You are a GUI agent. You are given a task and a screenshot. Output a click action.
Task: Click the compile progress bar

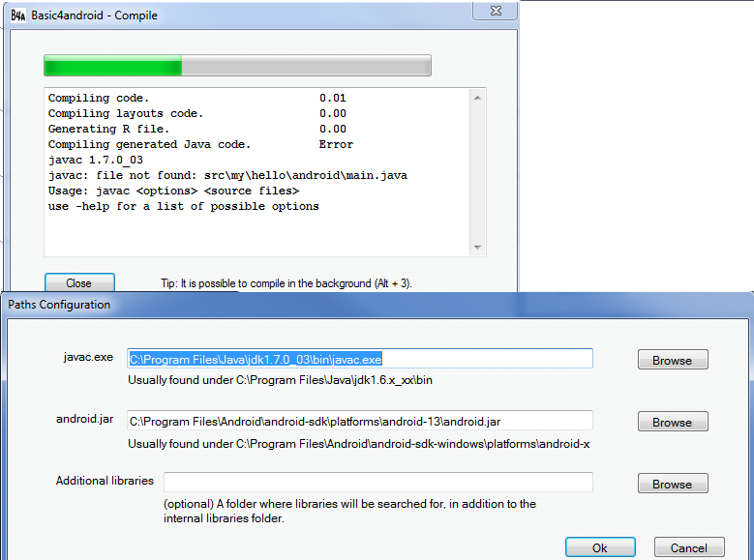point(237,66)
